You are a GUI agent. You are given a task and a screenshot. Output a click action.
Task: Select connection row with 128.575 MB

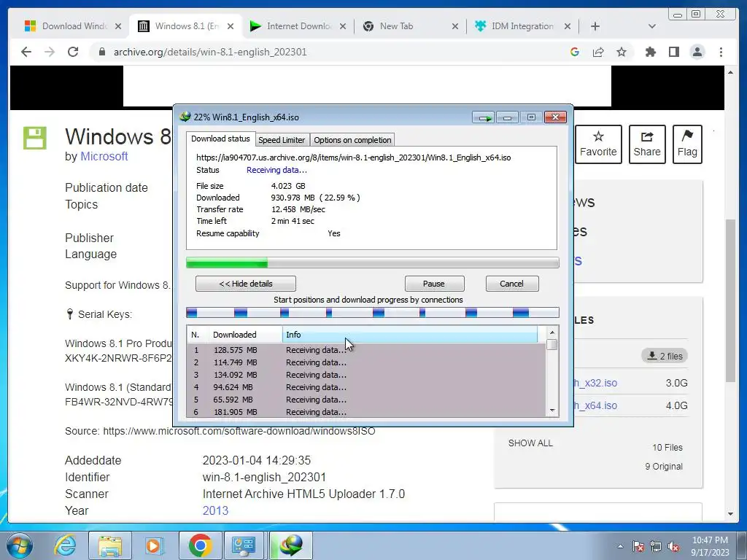click(366, 350)
